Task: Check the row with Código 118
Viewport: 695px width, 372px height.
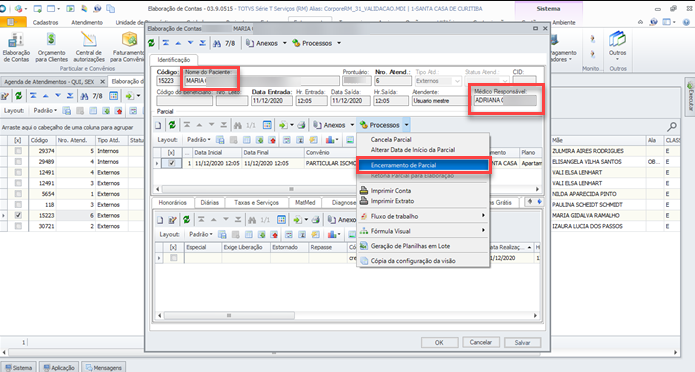Action: (18, 204)
